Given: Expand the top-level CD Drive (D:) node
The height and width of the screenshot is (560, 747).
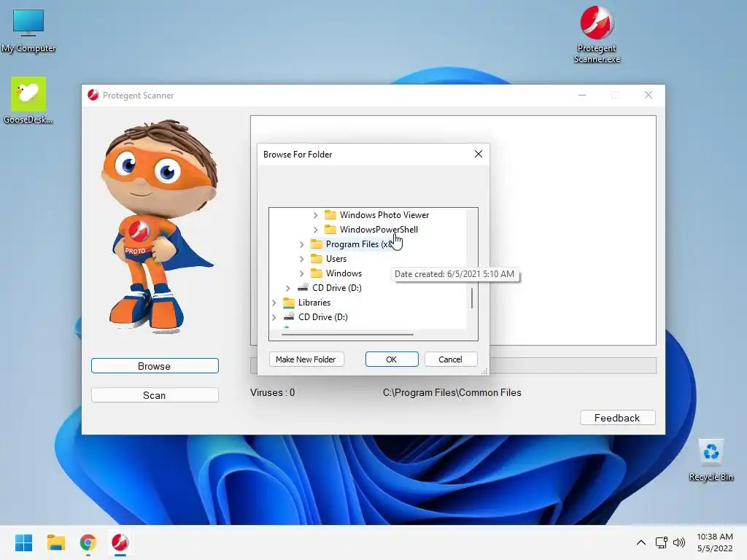Looking at the screenshot, I should (x=274, y=317).
